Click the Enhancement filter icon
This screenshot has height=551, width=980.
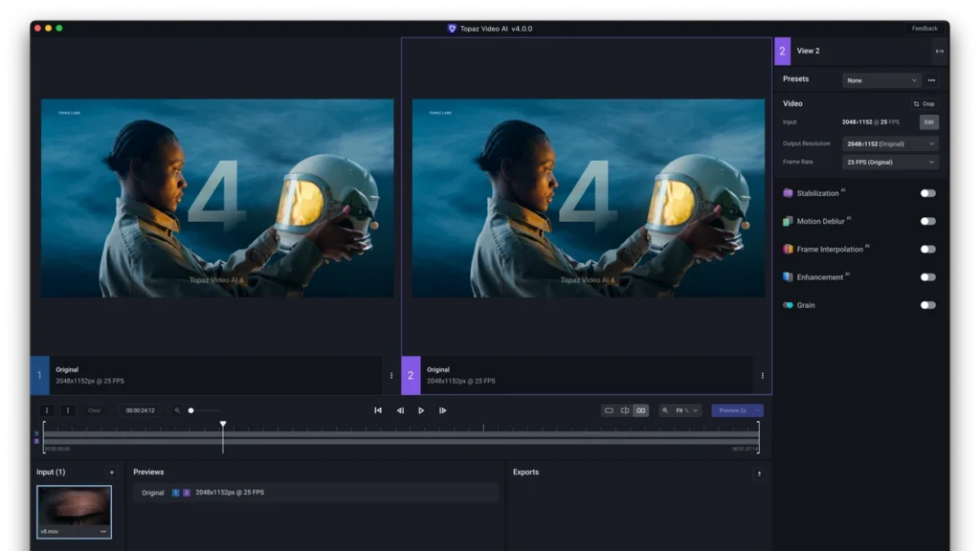pyautogui.click(x=789, y=276)
